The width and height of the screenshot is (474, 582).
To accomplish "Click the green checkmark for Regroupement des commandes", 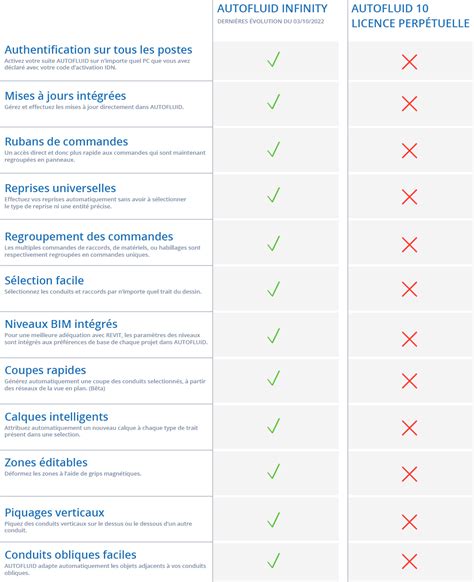I will click(x=274, y=243).
